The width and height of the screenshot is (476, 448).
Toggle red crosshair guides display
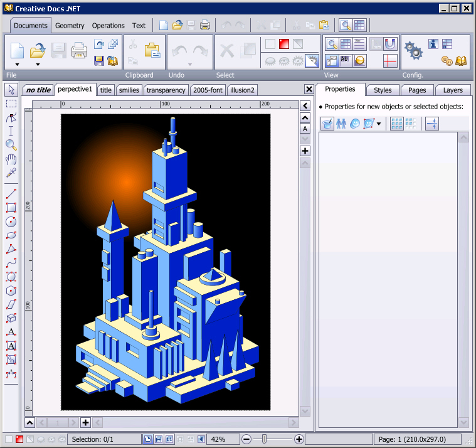click(x=390, y=61)
